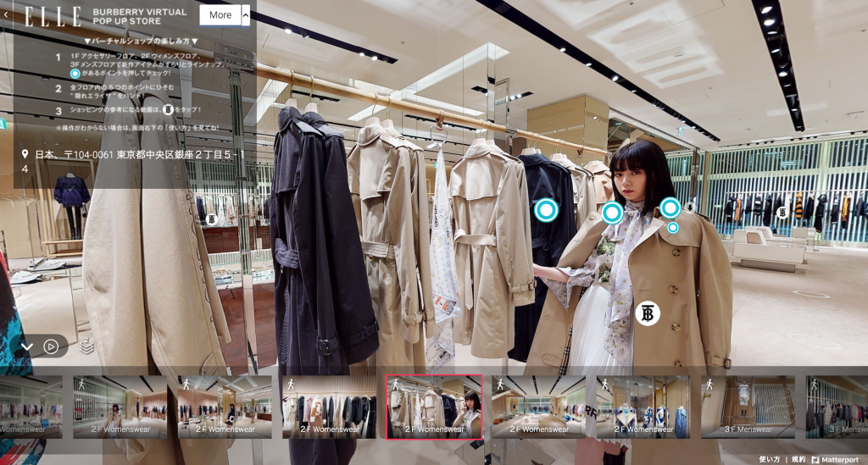The height and width of the screenshot is (465, 868).
Task: Open the floor selector layers icon
Action: [x=87, y=346]
